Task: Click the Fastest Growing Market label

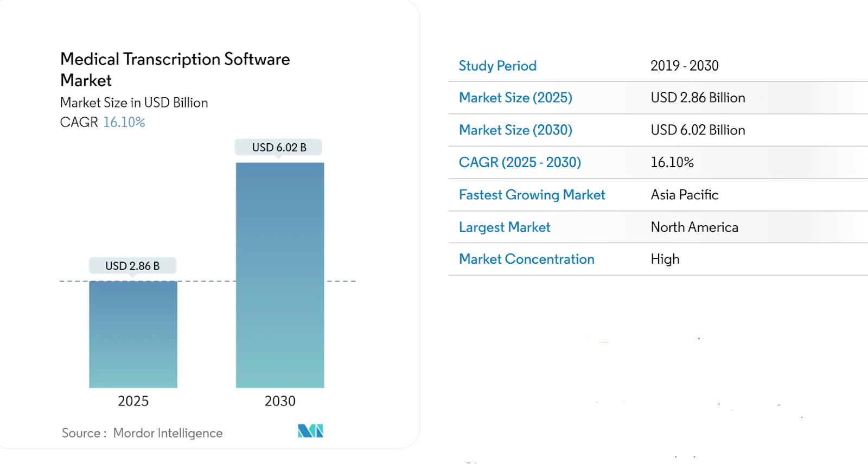Action: point(532,195)
